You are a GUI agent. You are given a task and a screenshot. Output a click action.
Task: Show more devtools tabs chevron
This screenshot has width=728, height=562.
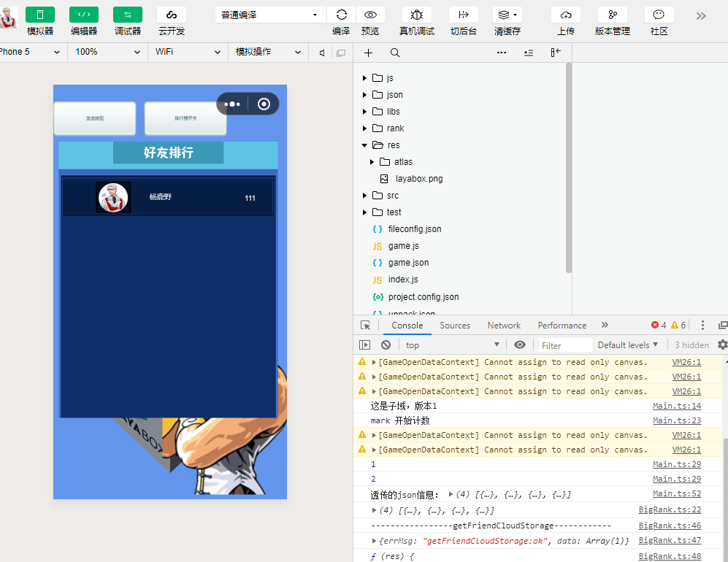pos(605,325)
